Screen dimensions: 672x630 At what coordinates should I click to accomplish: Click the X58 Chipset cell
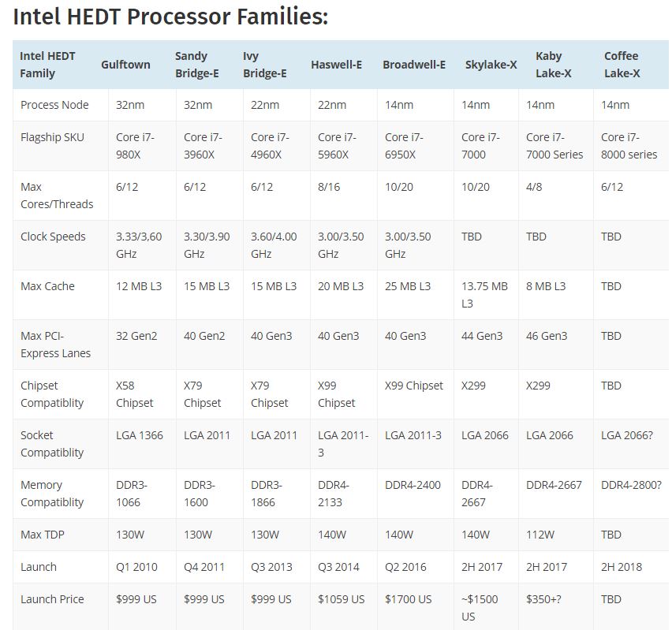(x=136, y=394)
